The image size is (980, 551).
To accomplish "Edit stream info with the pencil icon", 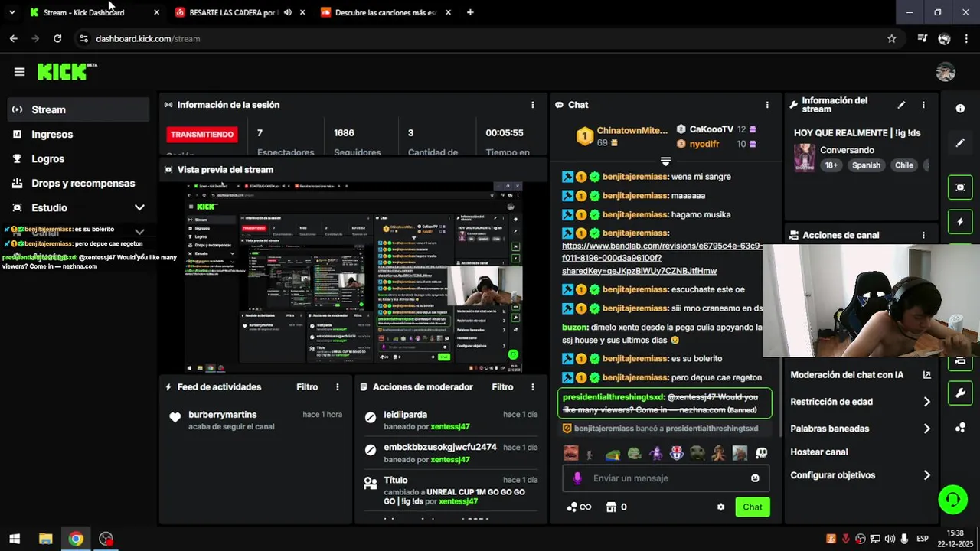I will coord(901,105).
